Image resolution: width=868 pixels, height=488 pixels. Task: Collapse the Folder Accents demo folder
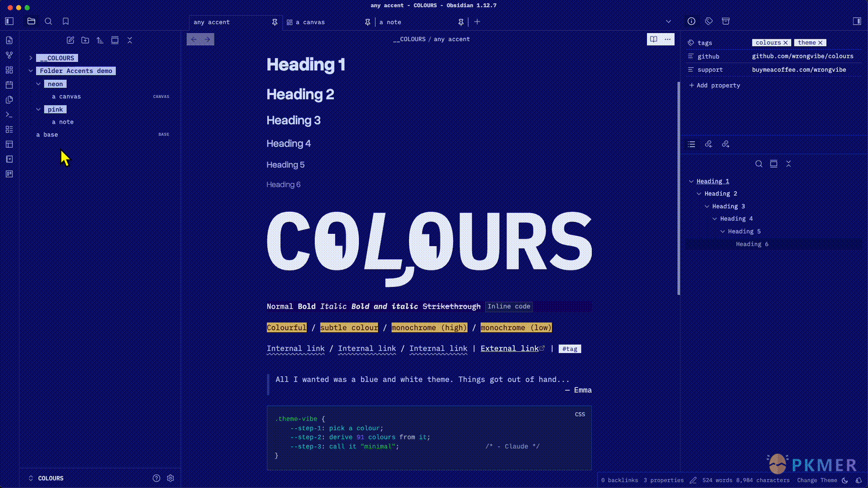[31, 71]
